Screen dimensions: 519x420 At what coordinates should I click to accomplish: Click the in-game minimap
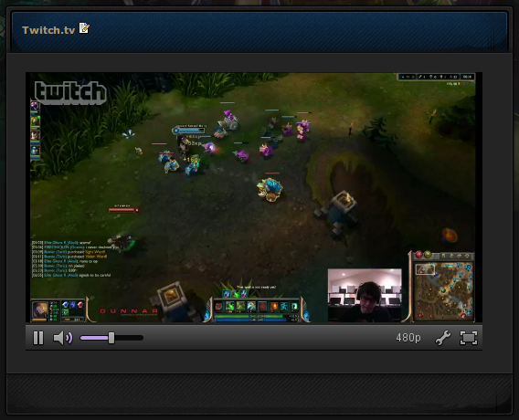point(444,291)
